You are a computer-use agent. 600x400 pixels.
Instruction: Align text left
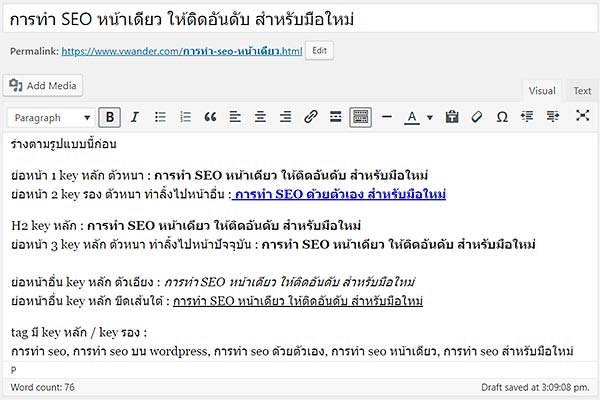[235, 117]
